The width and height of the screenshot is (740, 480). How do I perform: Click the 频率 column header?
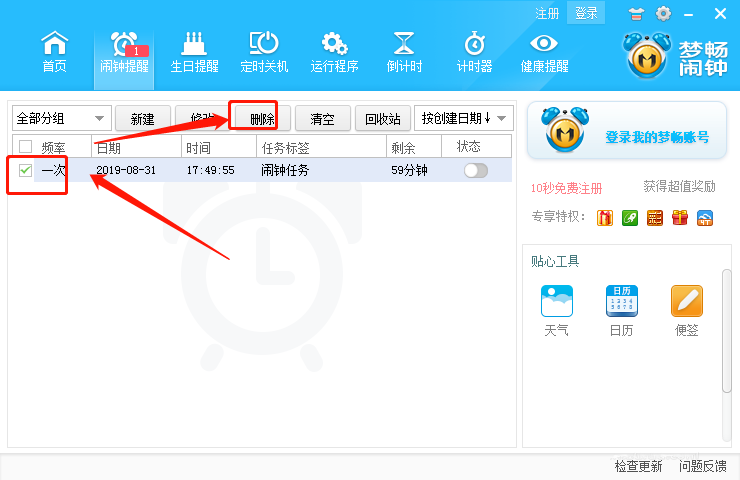(53, 147)
